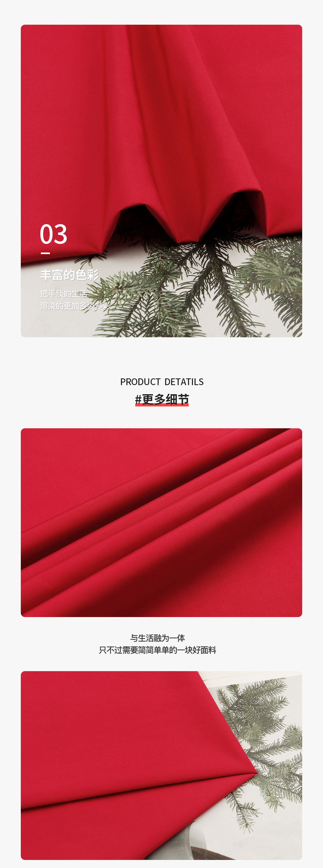This screenshot has height=868, width=323.
Task: Select the 更多细节 section title
Action: [165, 399]
